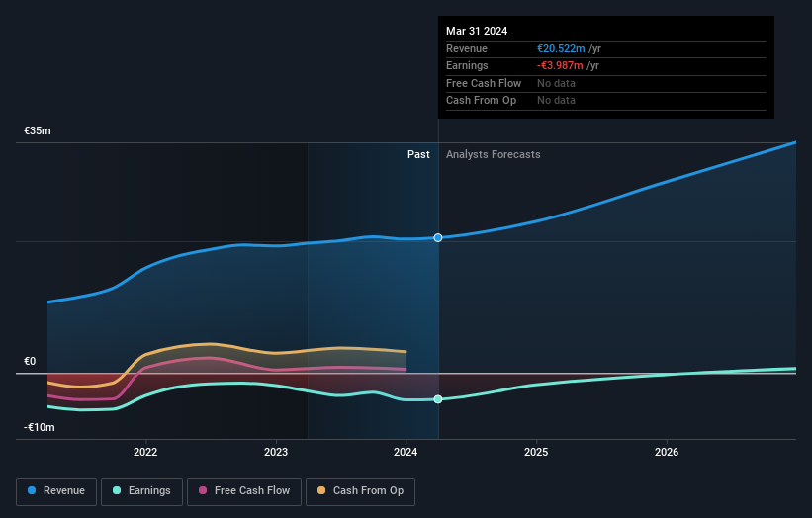Image resolution: width=812 pixels, height=518 pixels.
Task: Click the €35m y-axis label
Action: tap(38, 130)
